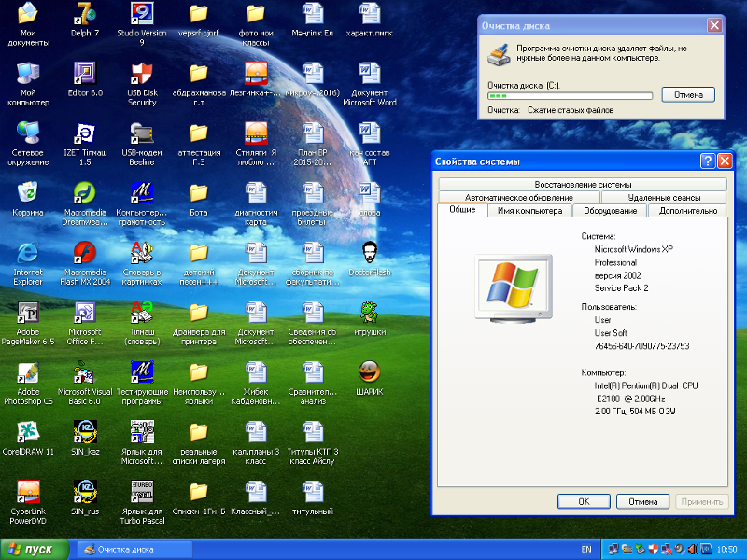Go to the Дополнительно tab

[x=688, y=211]
